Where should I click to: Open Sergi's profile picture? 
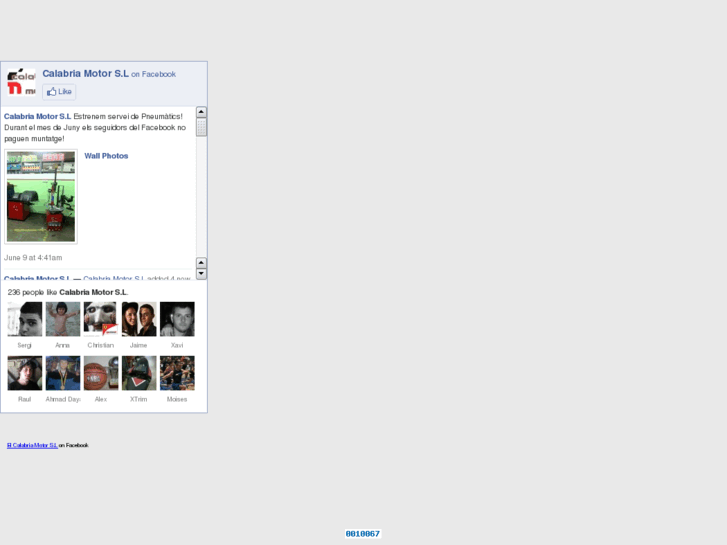pyautogui.click(x=25, y=319)
